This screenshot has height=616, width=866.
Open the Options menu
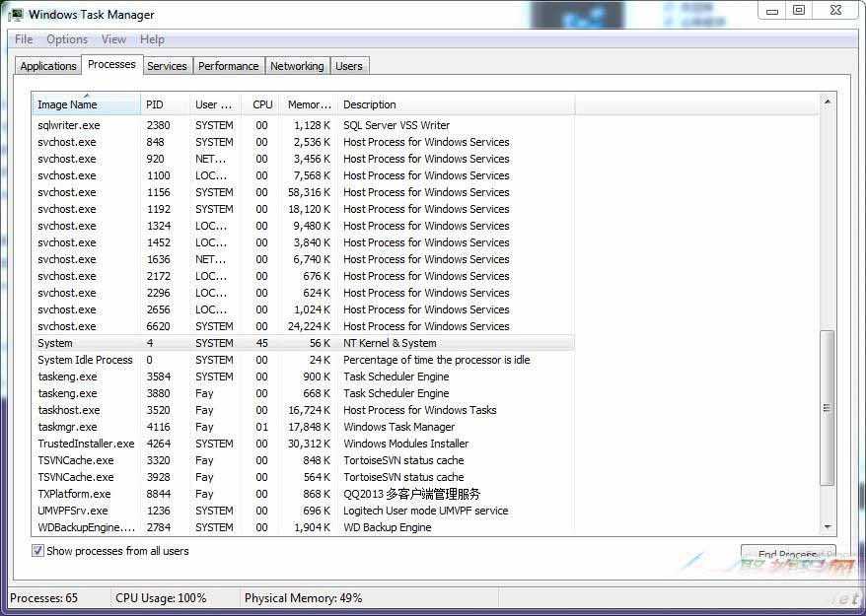(x=66, y=39)
